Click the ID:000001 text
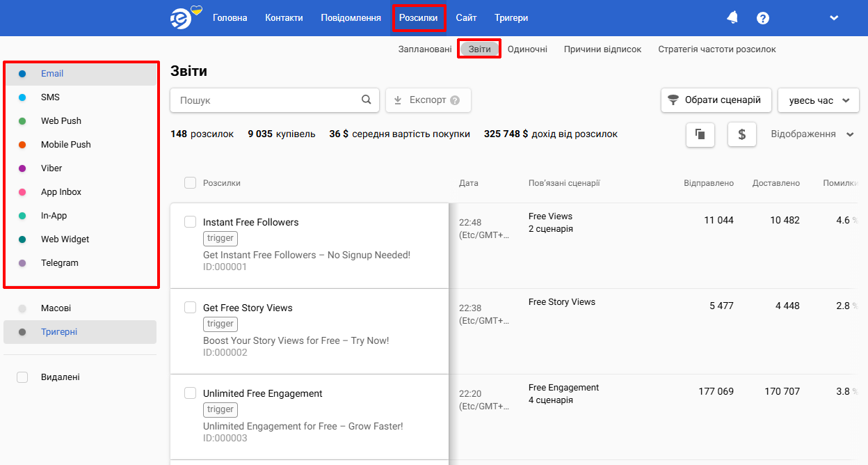The image size is (868, 465). [x=225, y=267]
